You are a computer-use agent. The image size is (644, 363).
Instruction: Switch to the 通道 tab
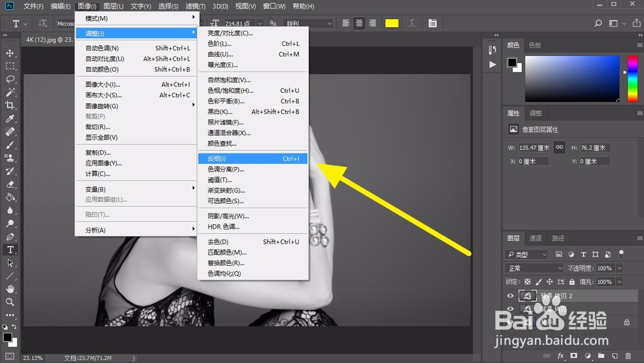pos(535,238)
